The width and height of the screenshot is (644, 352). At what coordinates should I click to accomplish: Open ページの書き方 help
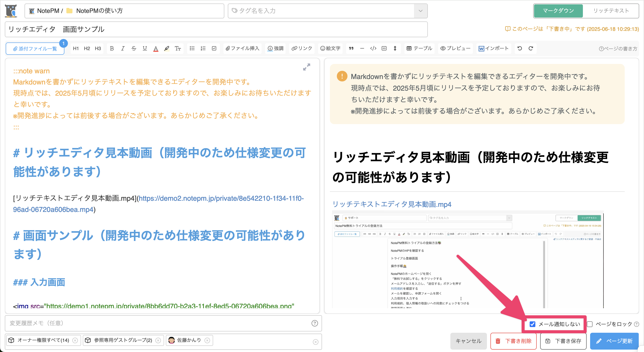point(618,49)
